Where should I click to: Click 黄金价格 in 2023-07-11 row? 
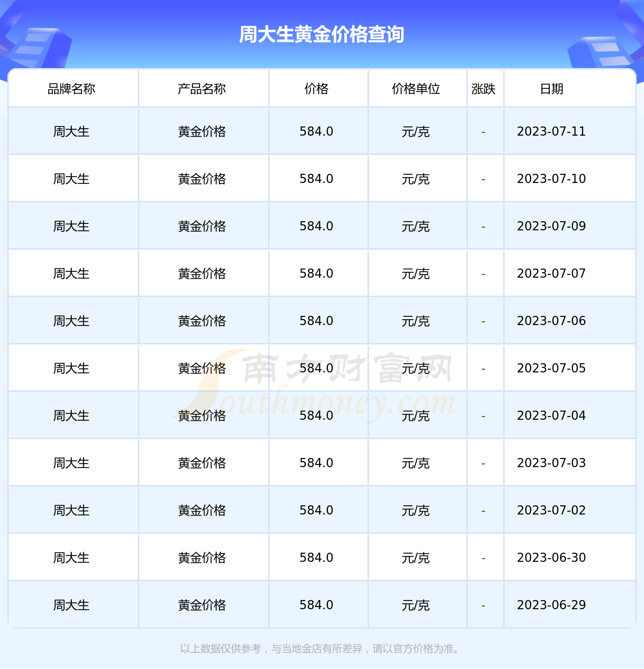click(202, 132)
